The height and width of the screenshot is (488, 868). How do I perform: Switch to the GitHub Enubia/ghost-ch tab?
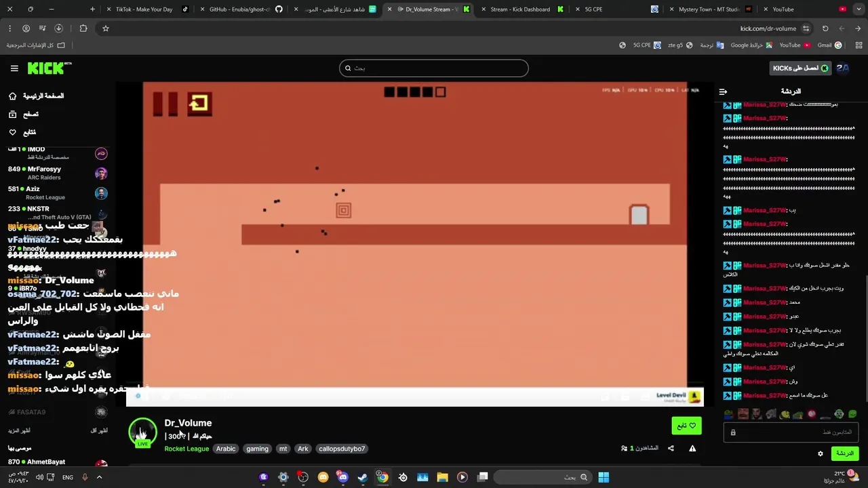tap(240, 9)
